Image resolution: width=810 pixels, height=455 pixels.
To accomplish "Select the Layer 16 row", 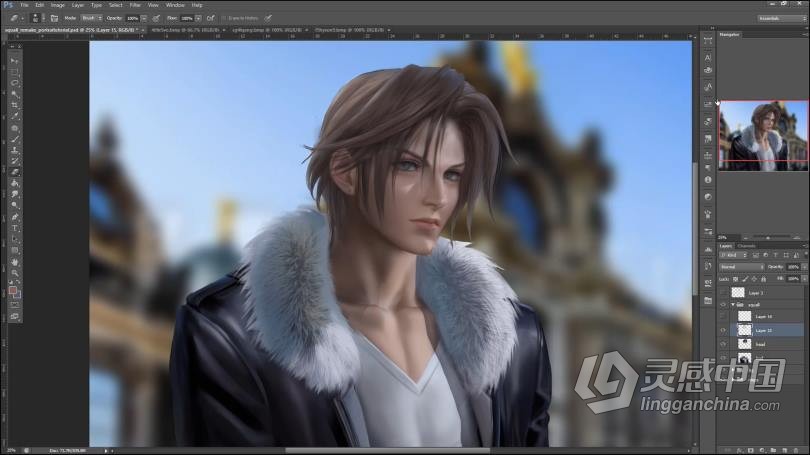I will pyautogui.click(x=767, y=316).
